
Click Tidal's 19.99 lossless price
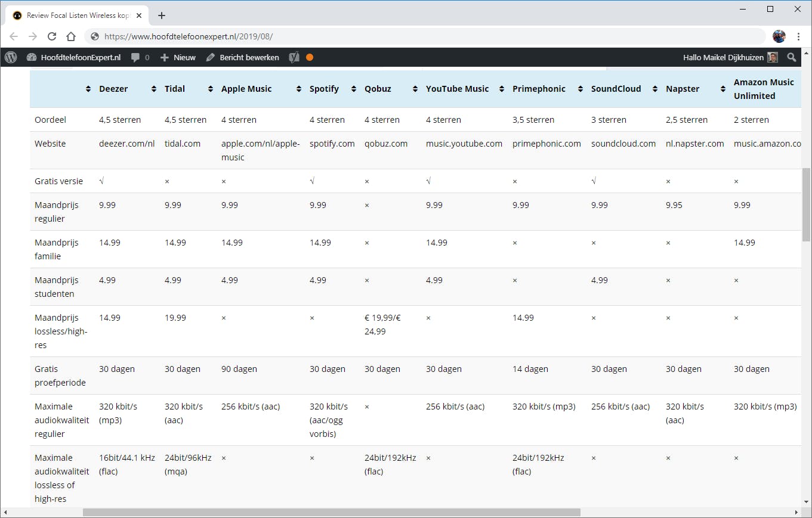tap(175, 318)
